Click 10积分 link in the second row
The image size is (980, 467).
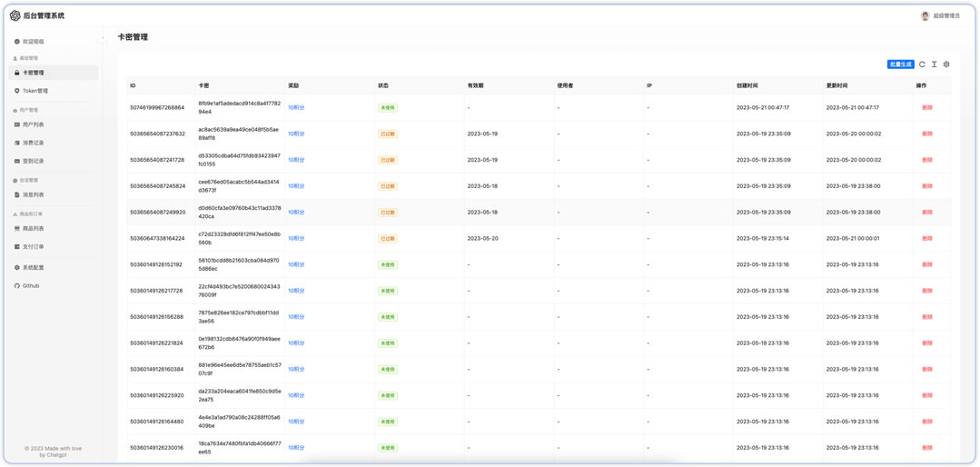(296, 134)
